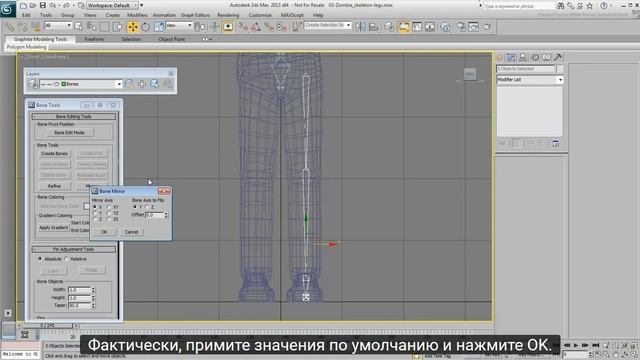The height and width of the screenshot is (360, 640).
Task: Open the Modifier List dropdown
Action: [529, 80]
